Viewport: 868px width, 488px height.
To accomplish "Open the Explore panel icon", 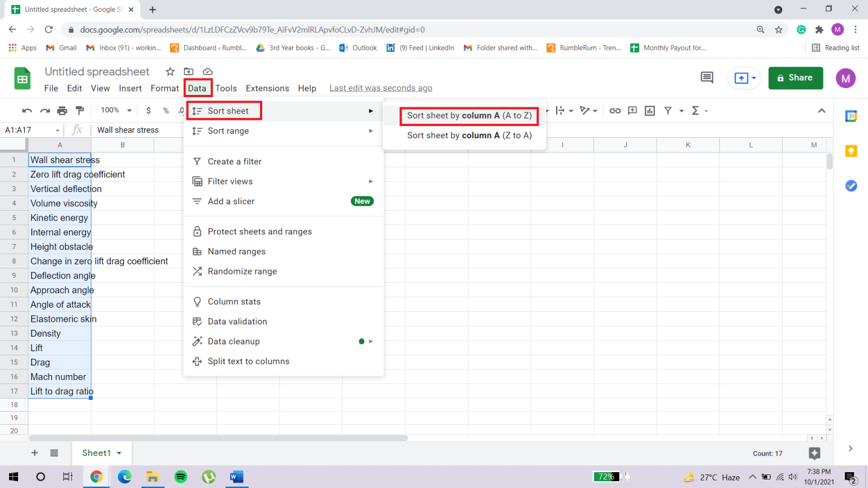I will click(x=814, y=453).
